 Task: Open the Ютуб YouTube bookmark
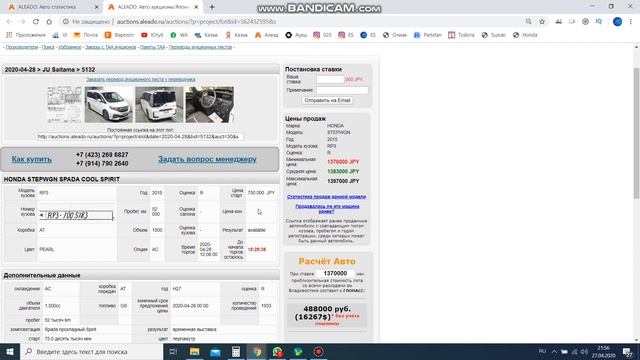tap(152, 35)
